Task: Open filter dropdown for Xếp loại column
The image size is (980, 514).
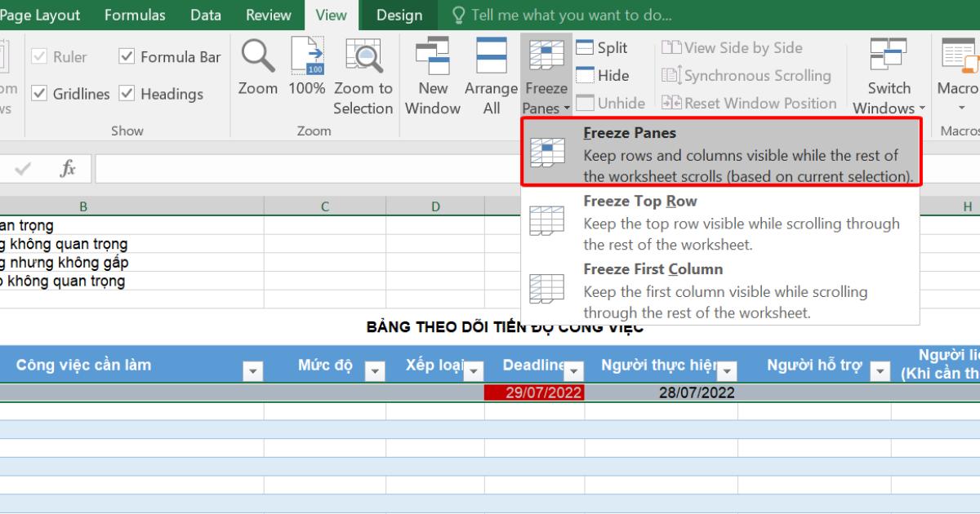Action: (x=474, y=371)
